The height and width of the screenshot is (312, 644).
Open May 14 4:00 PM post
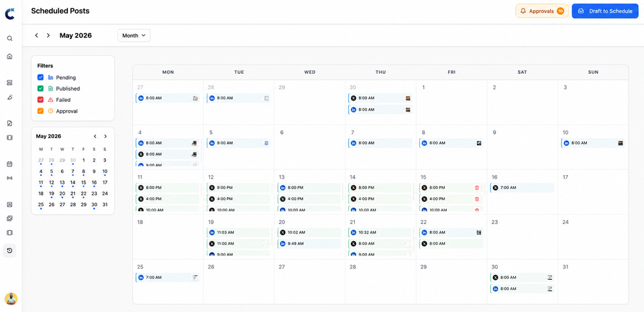380,199
